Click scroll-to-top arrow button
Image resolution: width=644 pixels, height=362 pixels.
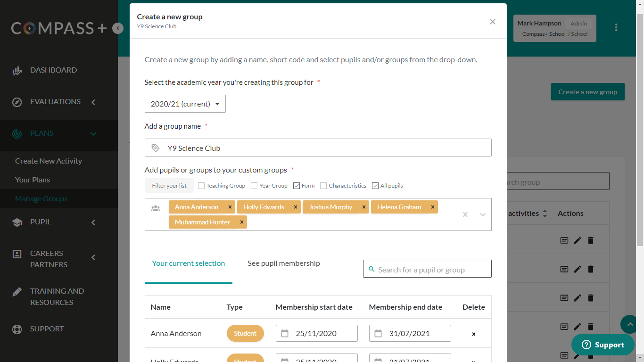(x=629, y=324)
